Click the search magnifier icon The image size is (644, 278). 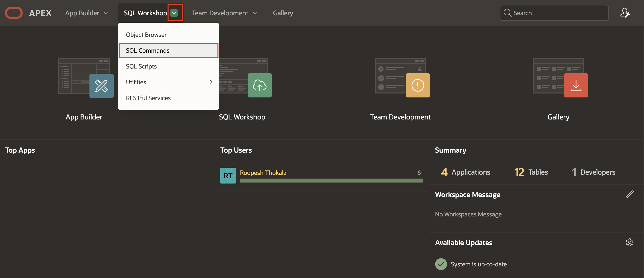[507, 13]
